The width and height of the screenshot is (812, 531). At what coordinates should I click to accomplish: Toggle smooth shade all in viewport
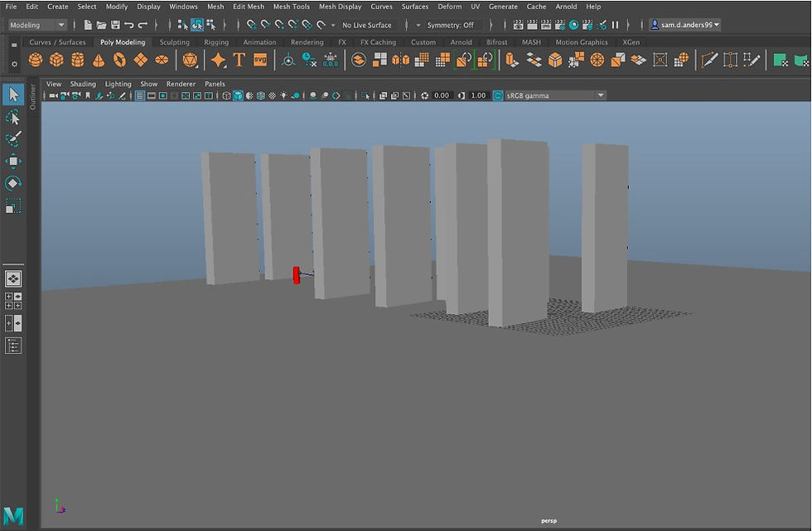[238, 95]
